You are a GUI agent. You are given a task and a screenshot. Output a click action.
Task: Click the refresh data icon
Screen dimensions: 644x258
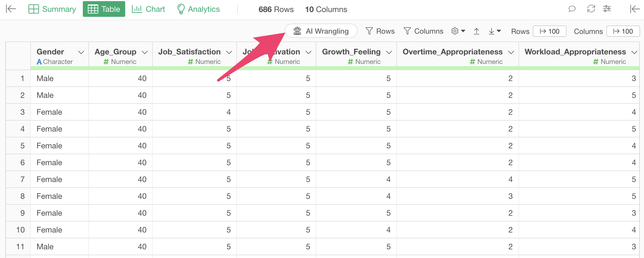pyautogui.click(x=591, y=9)
